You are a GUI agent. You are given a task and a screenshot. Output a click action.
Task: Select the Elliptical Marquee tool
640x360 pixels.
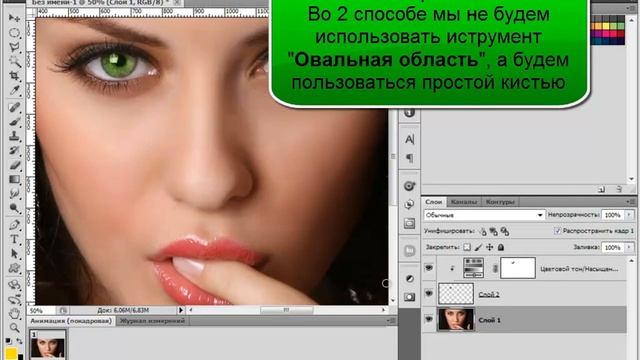click(15, 33)
